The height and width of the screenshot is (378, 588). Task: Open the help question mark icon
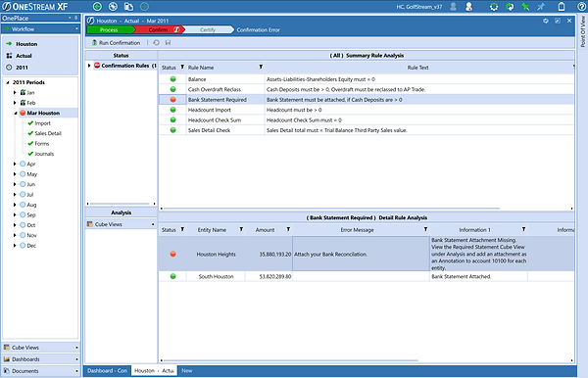pos(580,7)
